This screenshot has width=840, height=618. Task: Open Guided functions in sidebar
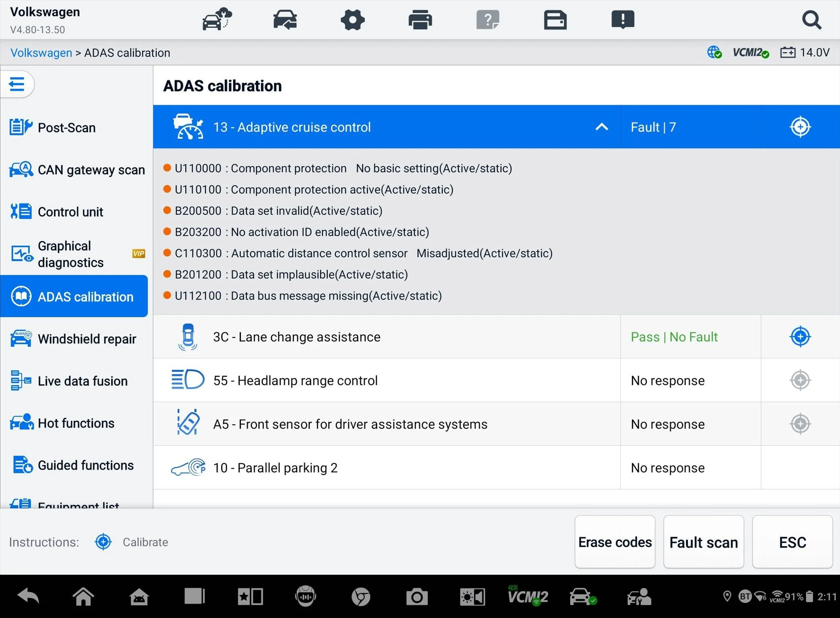(74, 465)
